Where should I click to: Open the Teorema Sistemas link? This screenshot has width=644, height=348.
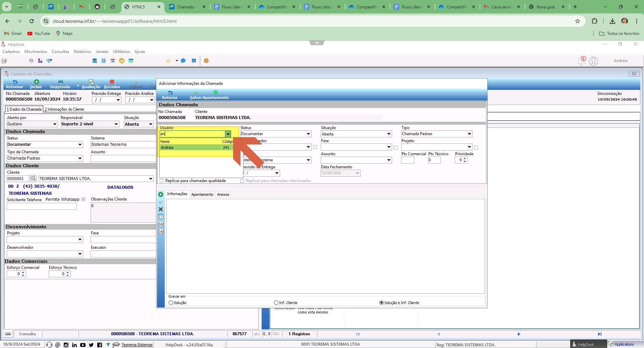point(137,345)
